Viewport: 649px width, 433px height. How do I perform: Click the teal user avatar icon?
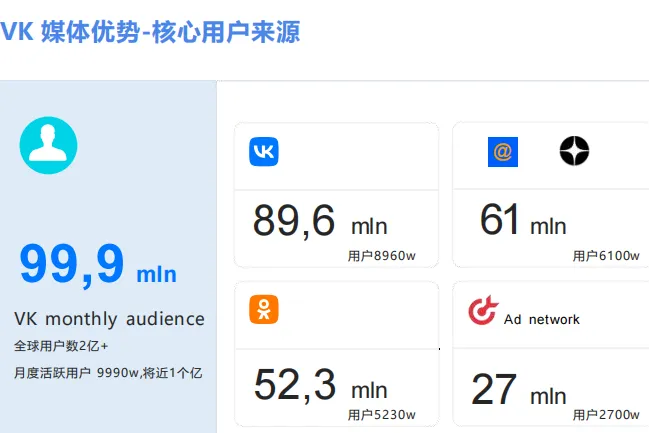coord(48,145)
